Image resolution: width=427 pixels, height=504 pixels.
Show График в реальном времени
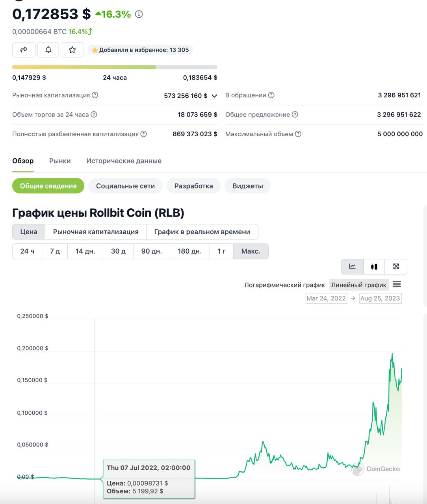coord(202,232)
